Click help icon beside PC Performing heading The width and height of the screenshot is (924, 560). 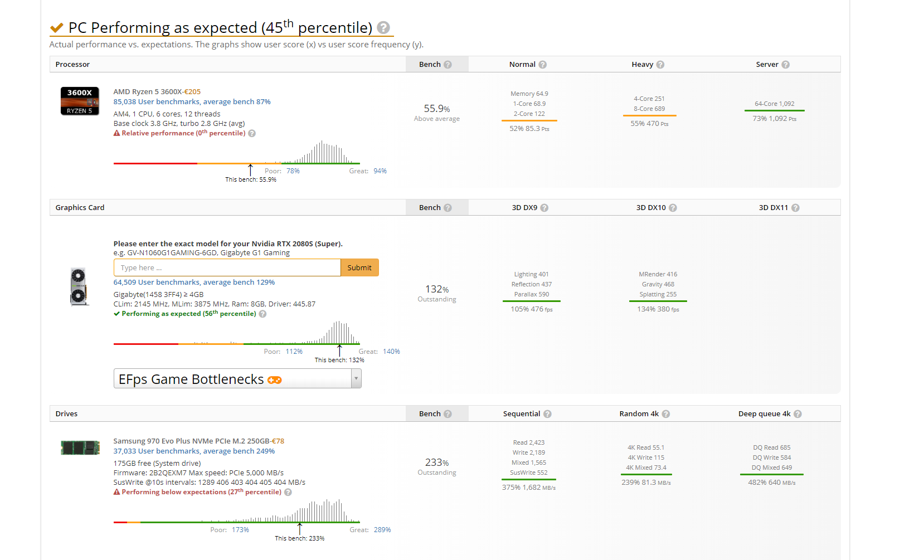pos(383,28)
